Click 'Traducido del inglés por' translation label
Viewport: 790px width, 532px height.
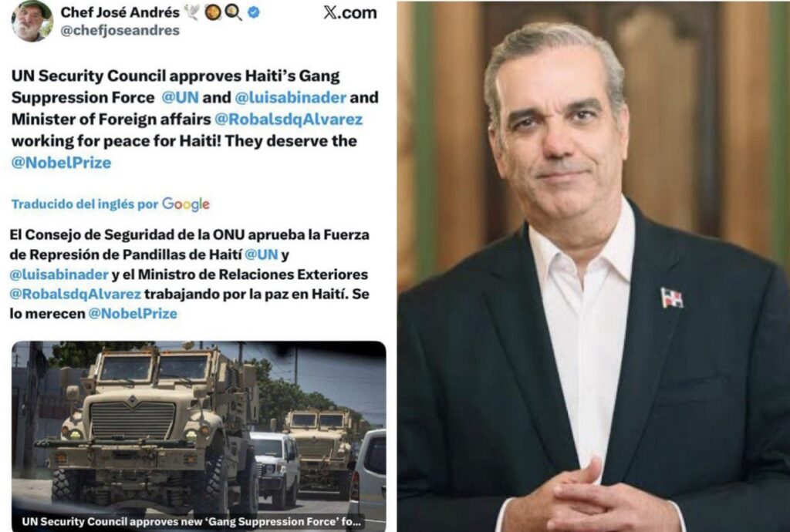pos(85,204)
